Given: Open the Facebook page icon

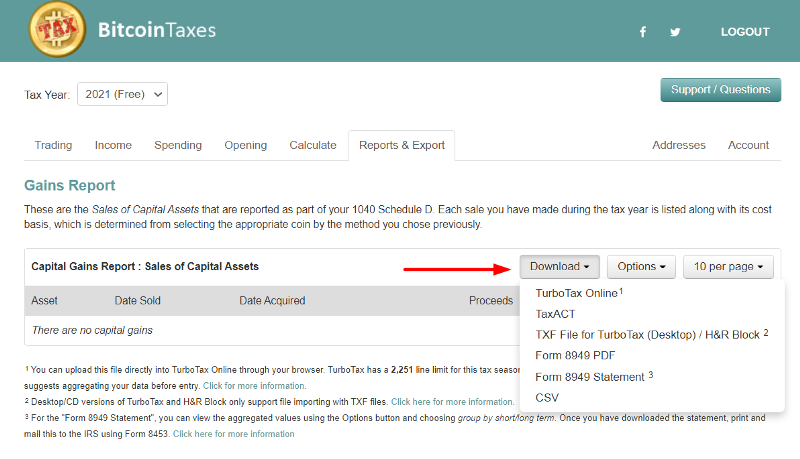Looking at the screenshot, I should [x=643, y=32].
